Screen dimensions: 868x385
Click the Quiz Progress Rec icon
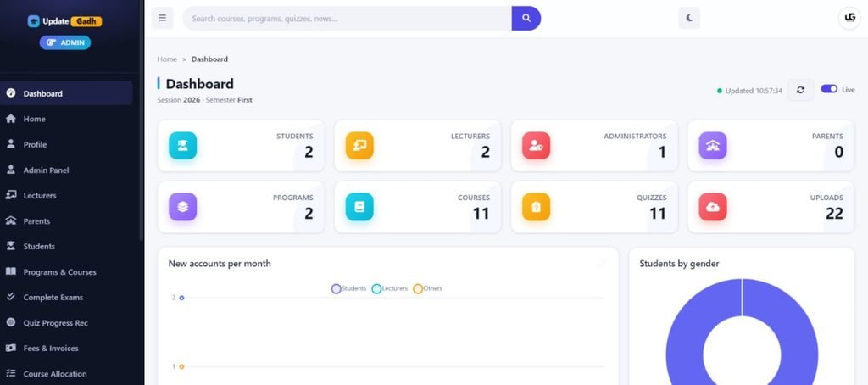tap(10, 322)
